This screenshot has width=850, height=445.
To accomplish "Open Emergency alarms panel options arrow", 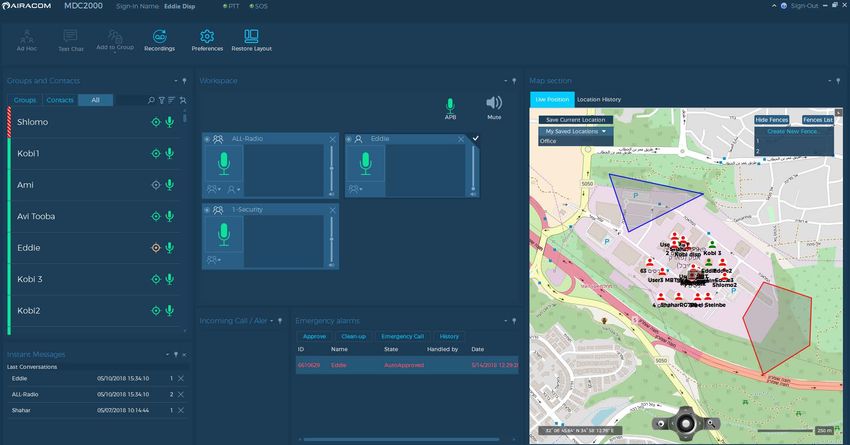I will [506, 321].
